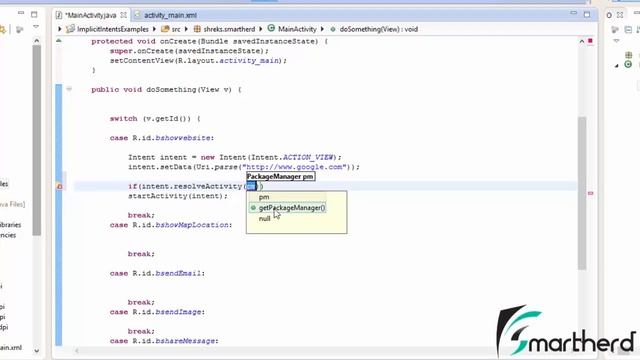Click Collapse All in the Outline toolbar
Screen dimensions: 640x360
coord(628,29)
